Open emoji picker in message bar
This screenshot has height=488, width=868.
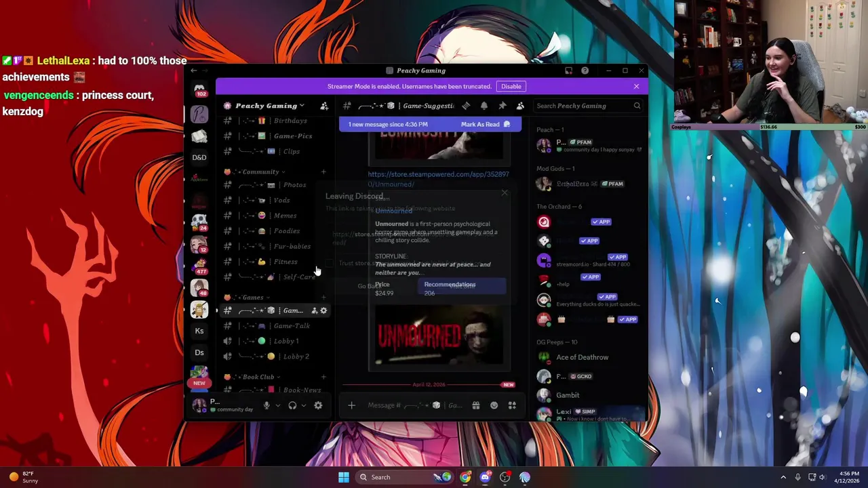point(494,405)
